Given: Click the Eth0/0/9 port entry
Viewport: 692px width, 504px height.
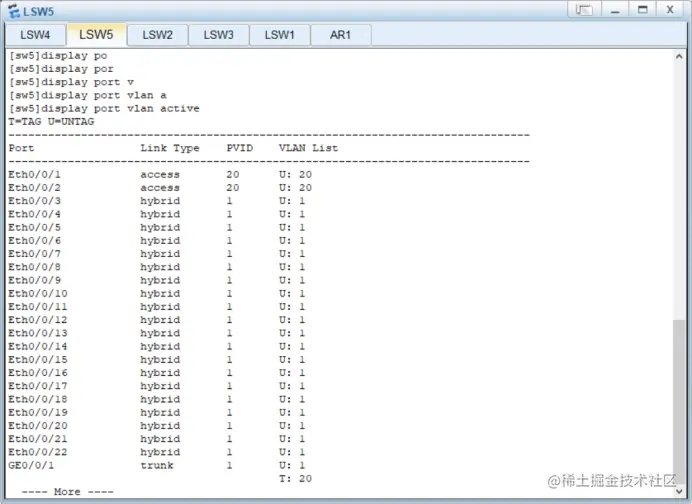Looking at the screenshot, I should [34, 281].
